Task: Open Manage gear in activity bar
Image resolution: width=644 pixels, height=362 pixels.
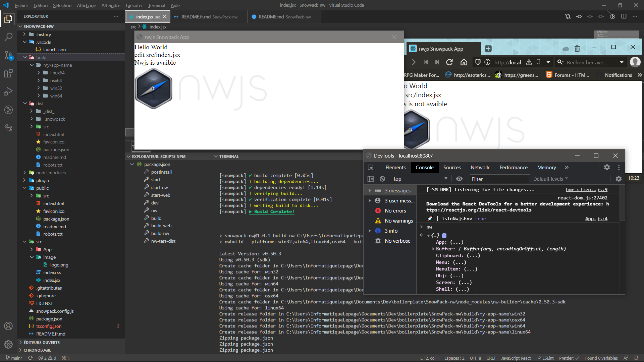Action: pyautogui.click(x=8, y=344)
